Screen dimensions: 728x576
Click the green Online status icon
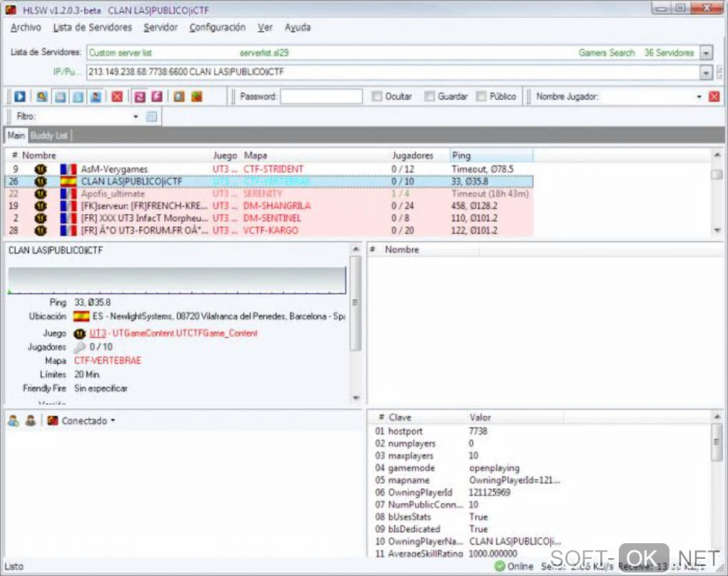pos(500,566)
